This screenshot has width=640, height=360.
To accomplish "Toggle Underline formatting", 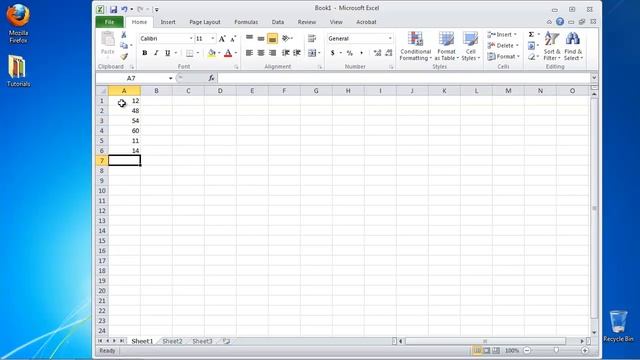I will pos(167,53).
